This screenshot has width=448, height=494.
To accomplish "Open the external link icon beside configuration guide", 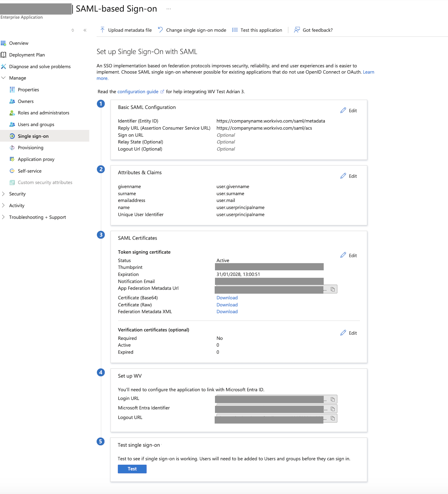I will (162, 92).
